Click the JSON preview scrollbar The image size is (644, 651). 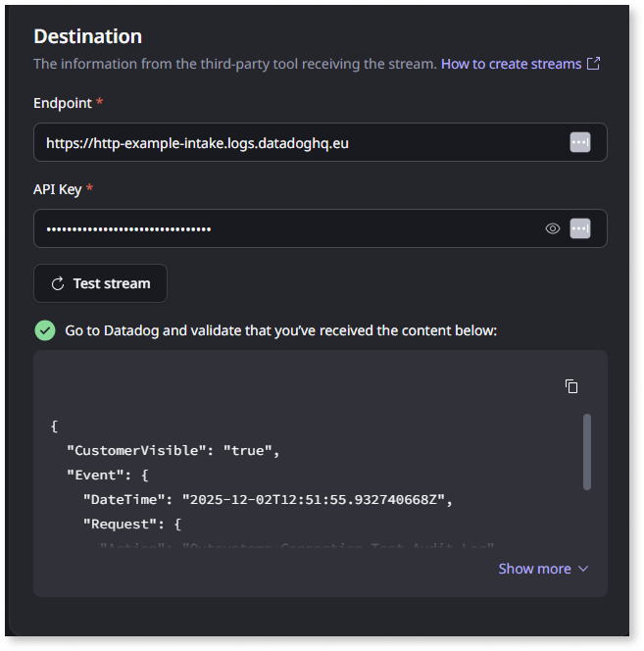click(x=587, y=452)
